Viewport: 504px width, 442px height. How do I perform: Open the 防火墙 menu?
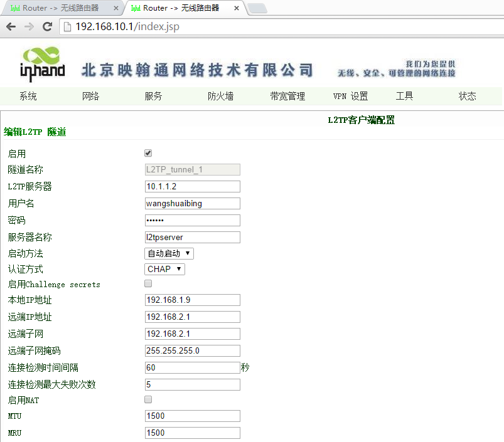pyautogui.click(x=220, y=97)
